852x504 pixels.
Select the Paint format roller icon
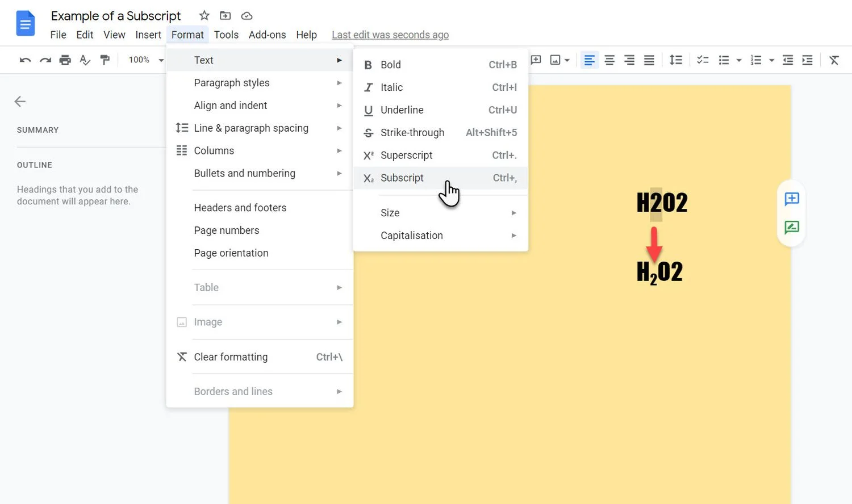point(105,60)
